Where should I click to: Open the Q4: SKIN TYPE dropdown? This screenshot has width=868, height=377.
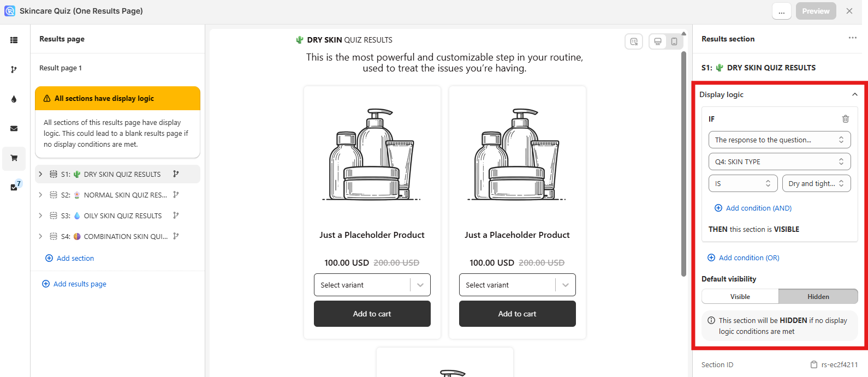click(779, 161)
